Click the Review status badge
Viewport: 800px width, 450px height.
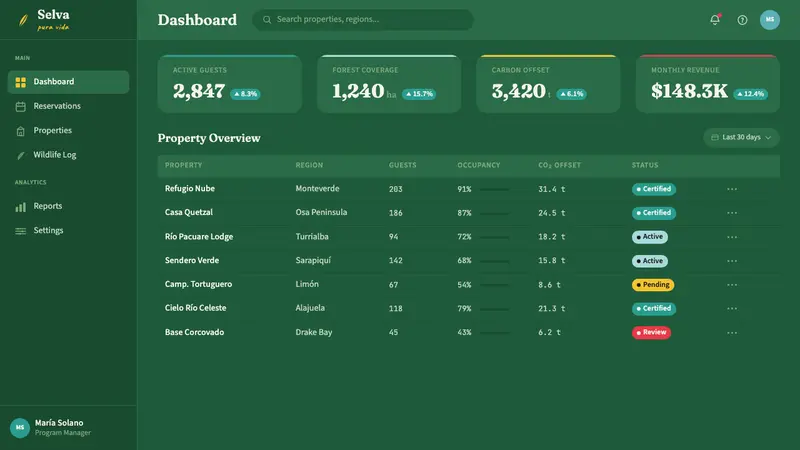pos(651,333)
